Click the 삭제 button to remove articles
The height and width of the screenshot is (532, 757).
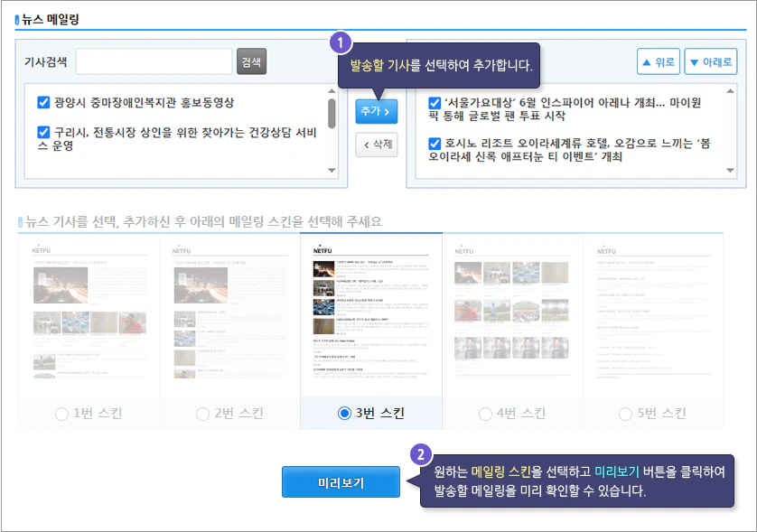pos(376,145)
